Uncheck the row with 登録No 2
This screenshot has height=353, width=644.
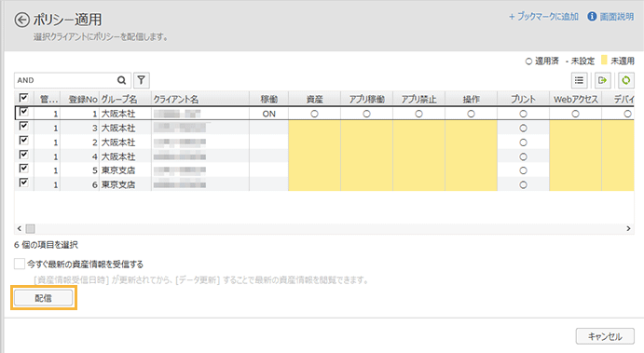pos(24,141)
